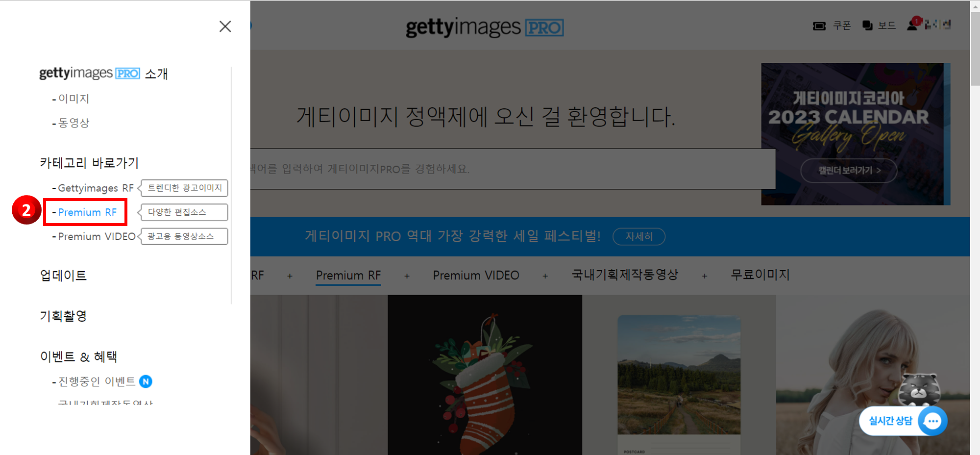
Task: Open the 업데이트 menu section
Action: pos(63,276)
